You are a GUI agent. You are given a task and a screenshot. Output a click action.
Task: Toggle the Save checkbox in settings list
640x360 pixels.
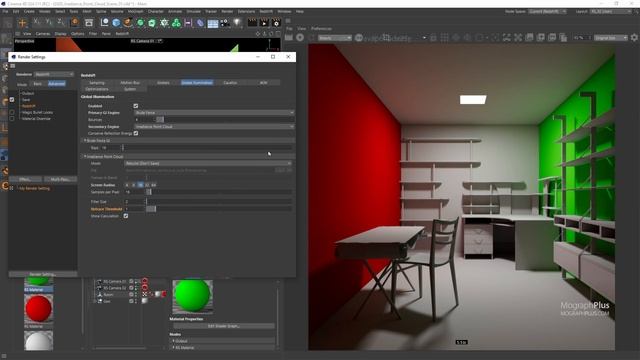pyautogui.click(x=12, y=100)
